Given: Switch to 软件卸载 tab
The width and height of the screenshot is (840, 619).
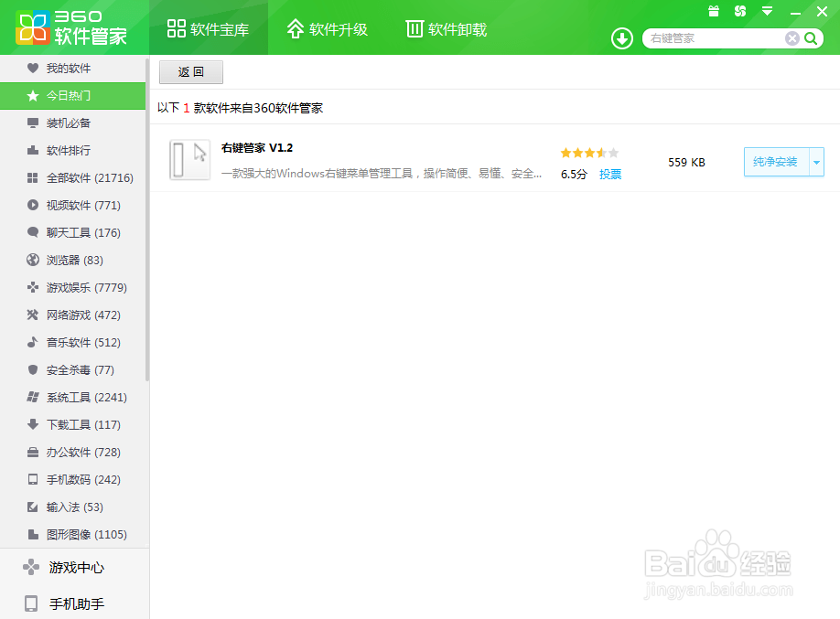Looking at the screenshot, I should click(x=447, y=29).
